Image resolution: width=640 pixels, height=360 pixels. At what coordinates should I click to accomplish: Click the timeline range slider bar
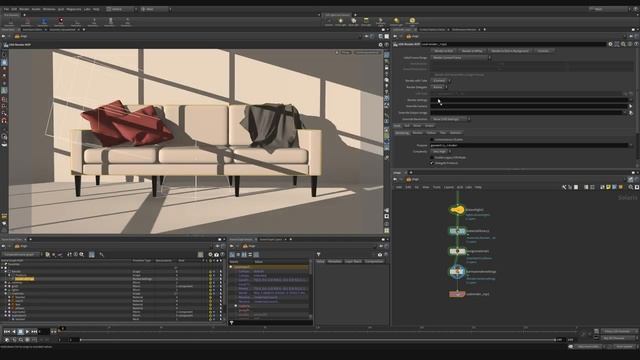[318, 340]
